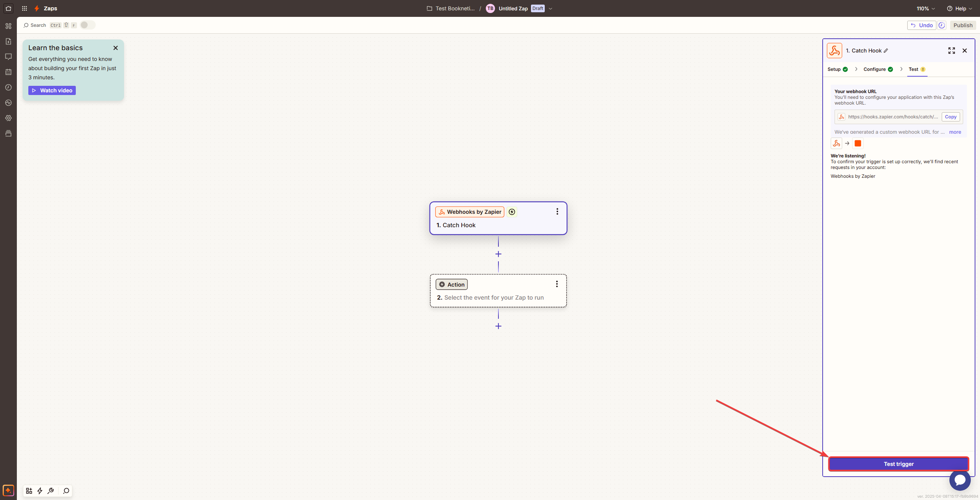Click the Publish button
The height and width of the screenshot is (500, 980).
(963, 25)
